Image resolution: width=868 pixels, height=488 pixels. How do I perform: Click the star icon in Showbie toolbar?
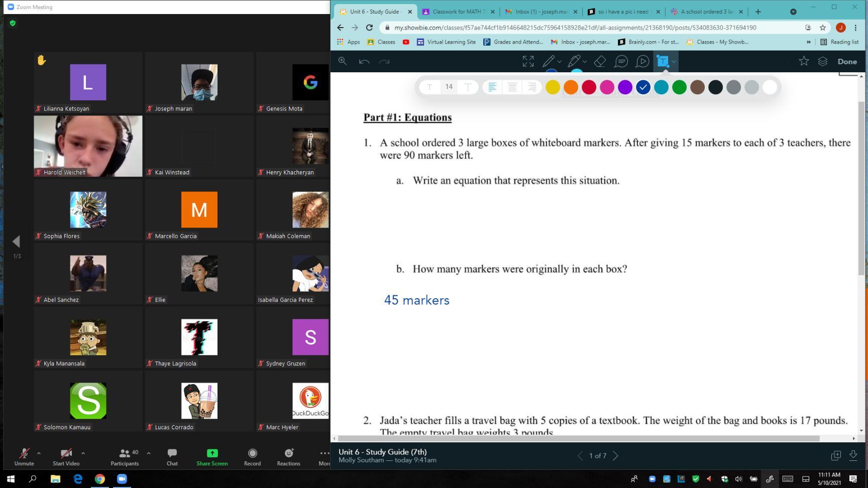(x=804, y=61)
